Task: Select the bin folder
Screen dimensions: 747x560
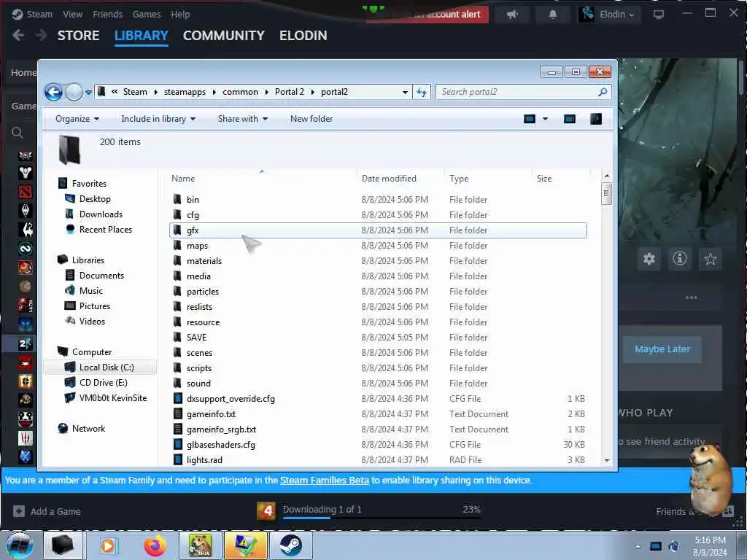Action: [378, 200]
